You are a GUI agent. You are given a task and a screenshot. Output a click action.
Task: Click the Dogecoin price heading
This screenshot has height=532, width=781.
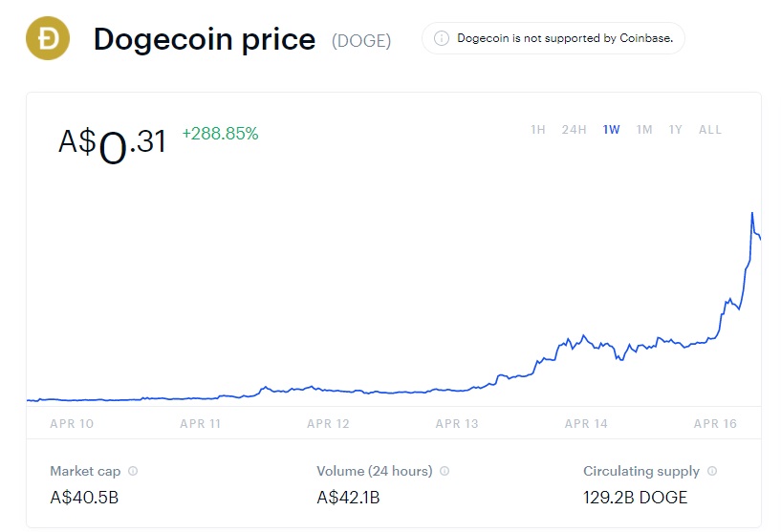(204, 39)
